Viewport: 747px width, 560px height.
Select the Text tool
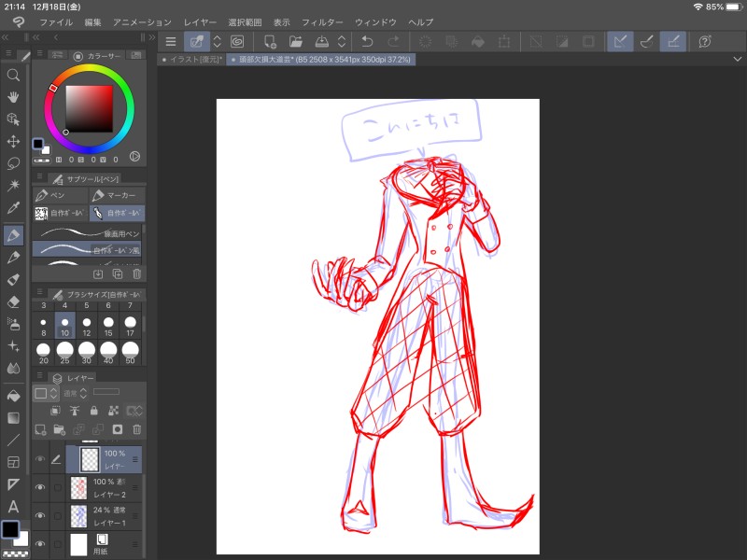click(x=13, y=507)
